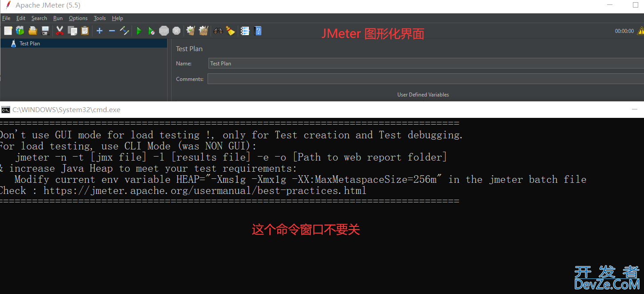Click the Cut scissors icon
The height and width of the screenshot is (294, 644).
tap(60, 31)
